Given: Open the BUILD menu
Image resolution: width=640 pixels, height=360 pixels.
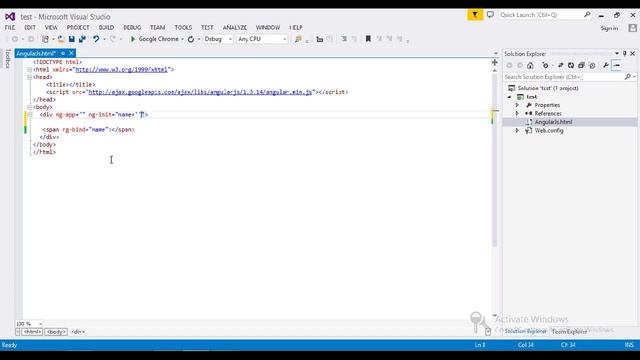Looking at the screenshot, I should pyautogui.click(x=106, y=27).
